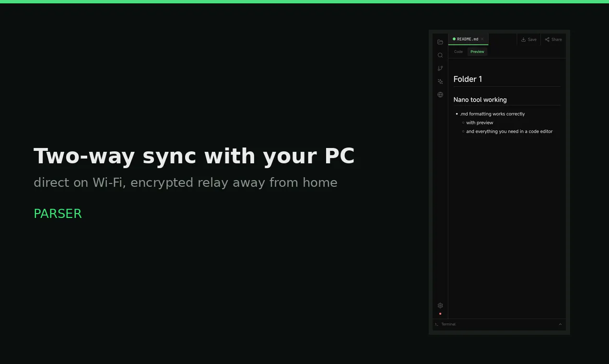Screen dimensions: 609x364
Task: Switch to the Code view tab
Action: pos(458,52)
